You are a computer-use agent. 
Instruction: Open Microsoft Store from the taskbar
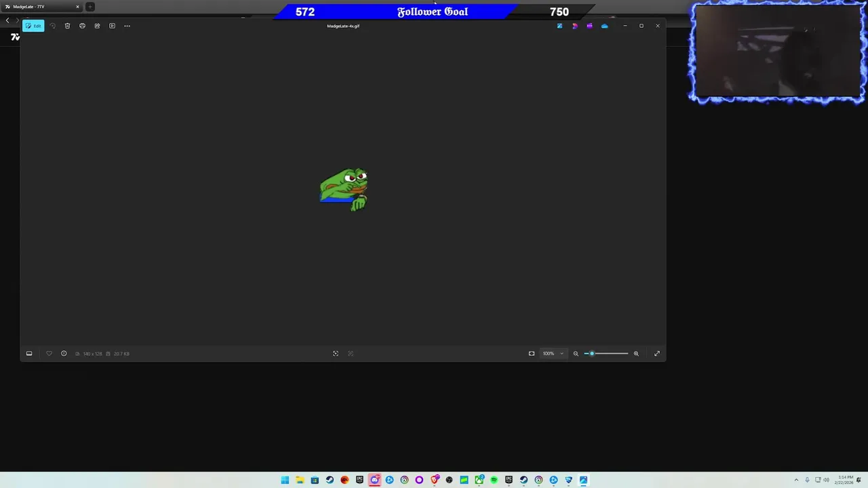tap(315, 480)
